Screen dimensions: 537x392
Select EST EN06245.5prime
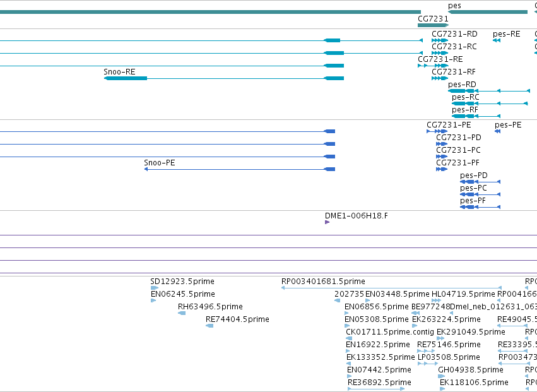183,294
